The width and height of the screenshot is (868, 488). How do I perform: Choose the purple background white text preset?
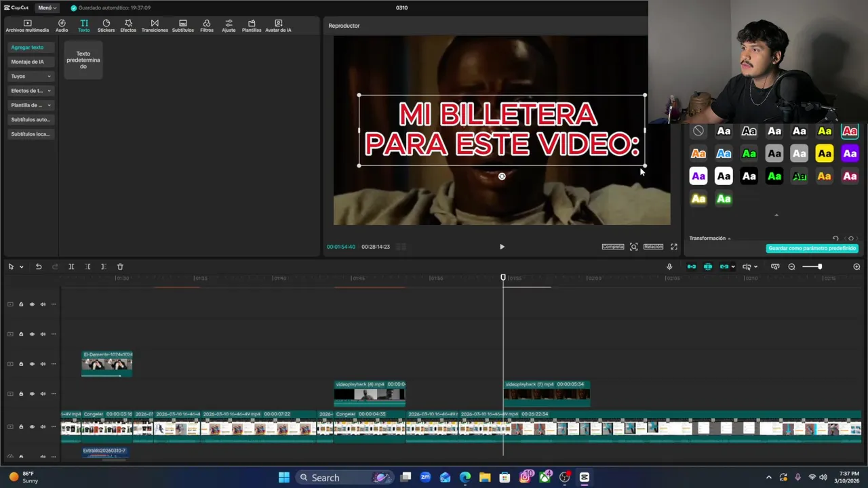[850, 154]
